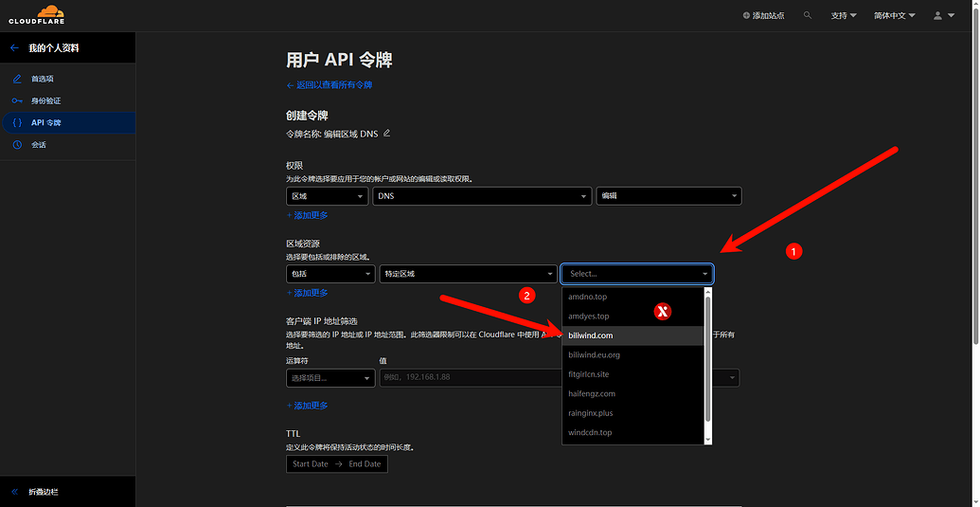Open the 支持 dropdown menu

coord(844,15)
